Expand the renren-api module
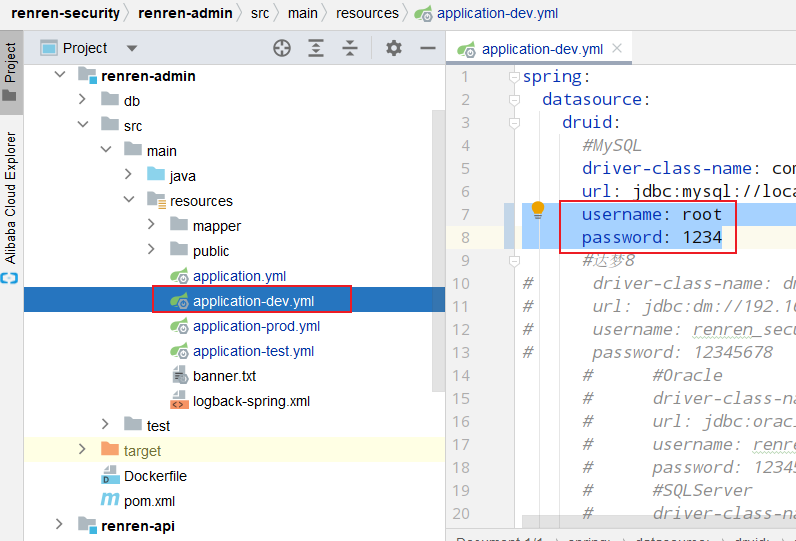Viewport: 796px width, 541px height. (x=59, y=524)
